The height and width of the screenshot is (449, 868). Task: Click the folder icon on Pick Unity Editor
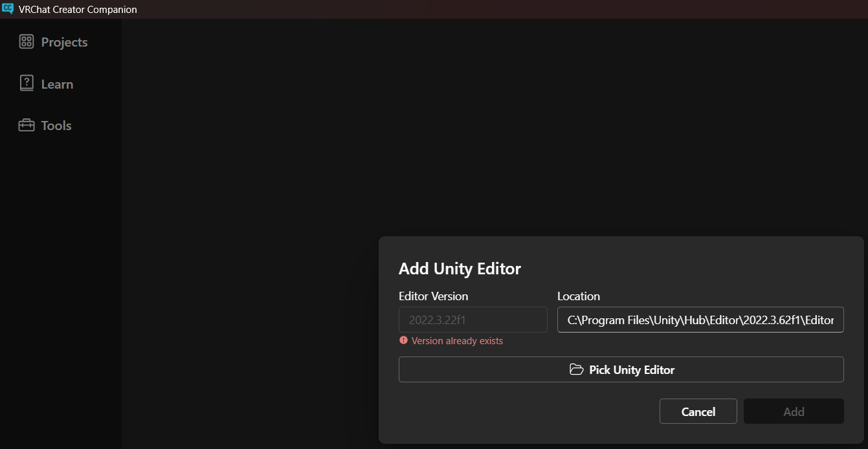pyautogui.click(x=576, y=369)
